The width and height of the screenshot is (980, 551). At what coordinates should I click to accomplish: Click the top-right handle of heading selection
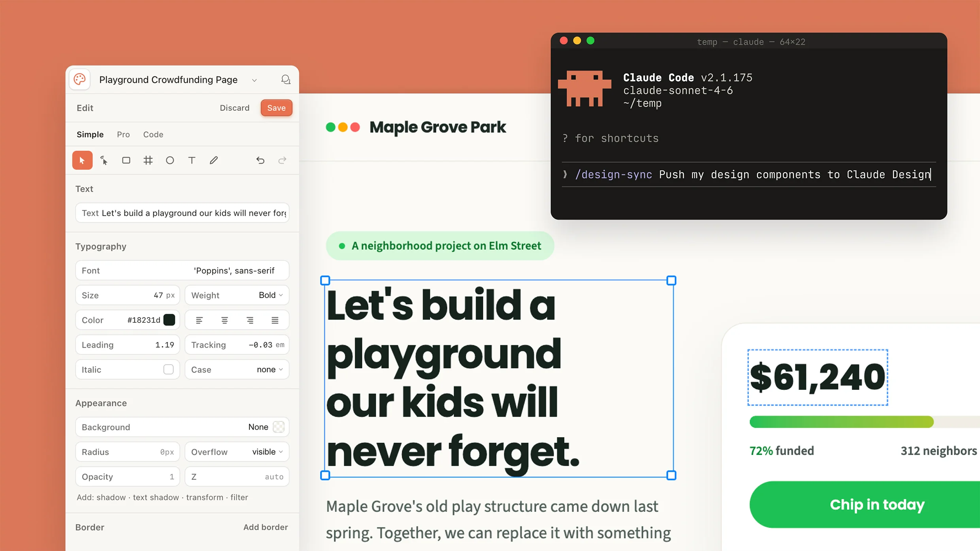671,280
